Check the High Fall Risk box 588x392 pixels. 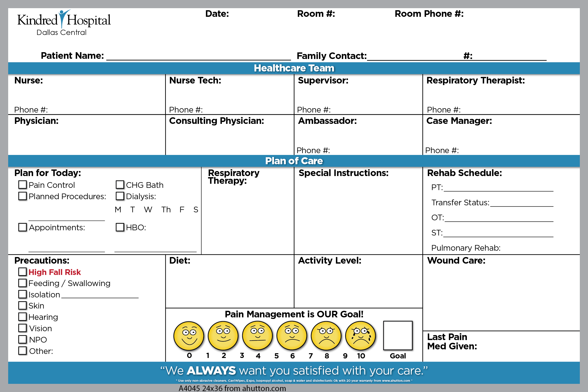(22, 272)
